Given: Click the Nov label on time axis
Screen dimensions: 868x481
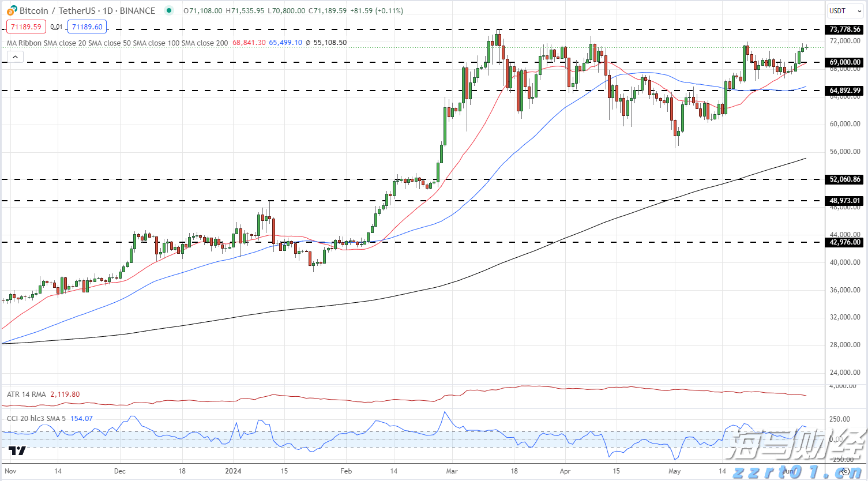Looking at the screenshot, I should [x=10, y=471].
